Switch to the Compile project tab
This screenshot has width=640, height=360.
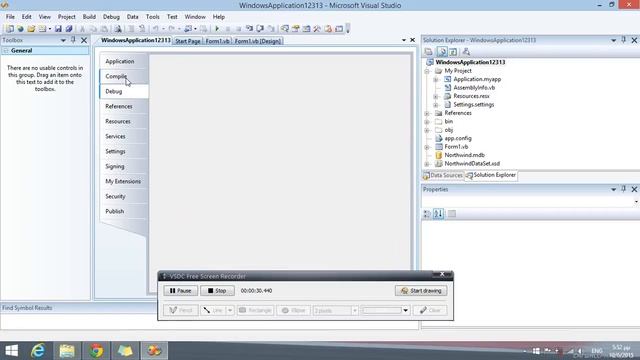tap(123, 76)
